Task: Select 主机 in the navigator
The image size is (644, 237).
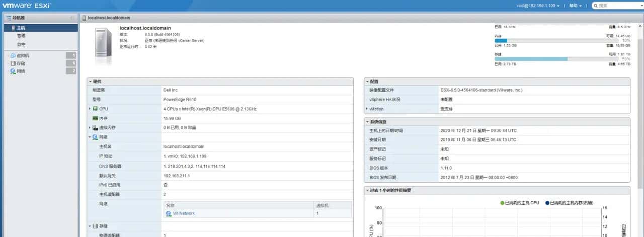Action: [x=40, y=28]
